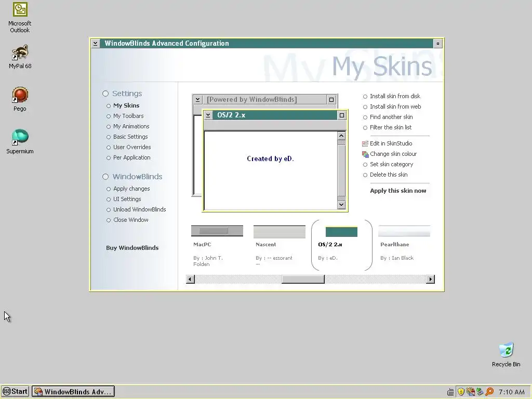Screen dimensions: 532x399
Task: Click the preview window scroll up arrow
Action: pyautogui.click(x=341, y=136)
